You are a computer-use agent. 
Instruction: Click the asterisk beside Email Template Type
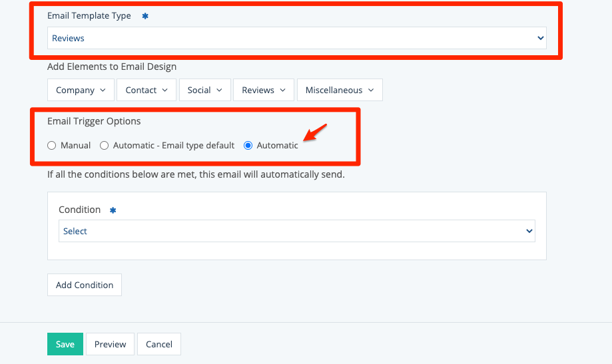(x=145, y=15)
